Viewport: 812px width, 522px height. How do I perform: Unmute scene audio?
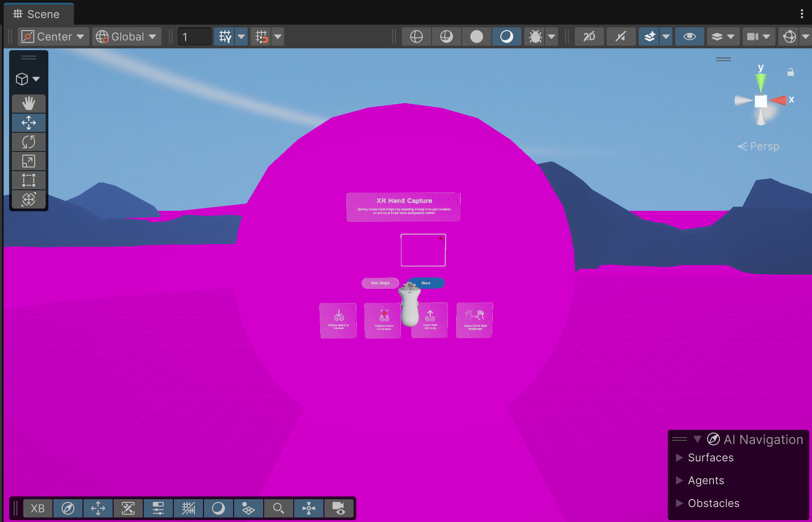(621, 37)
